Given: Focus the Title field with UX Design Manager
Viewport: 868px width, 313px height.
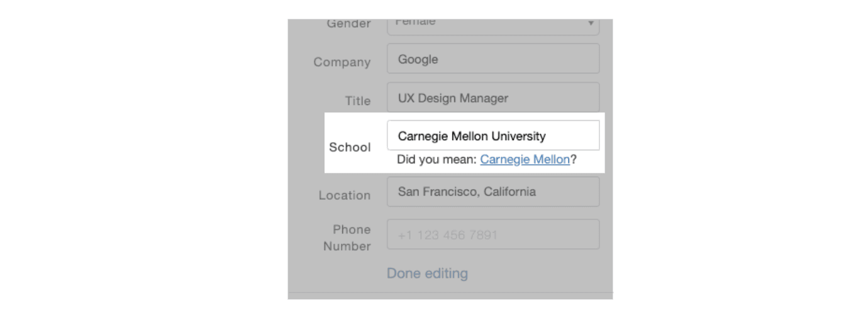Looking at the screenshot, I should point(492,98).
